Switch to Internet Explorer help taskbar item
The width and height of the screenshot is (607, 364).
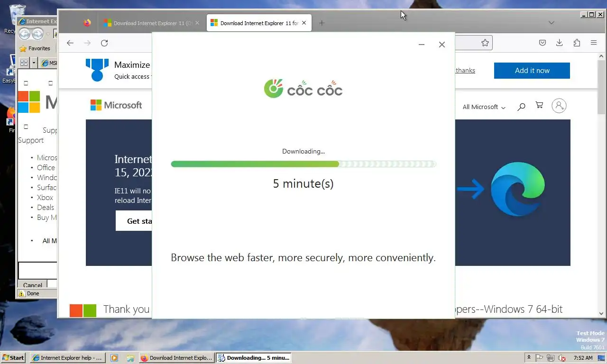pos(68,358)
